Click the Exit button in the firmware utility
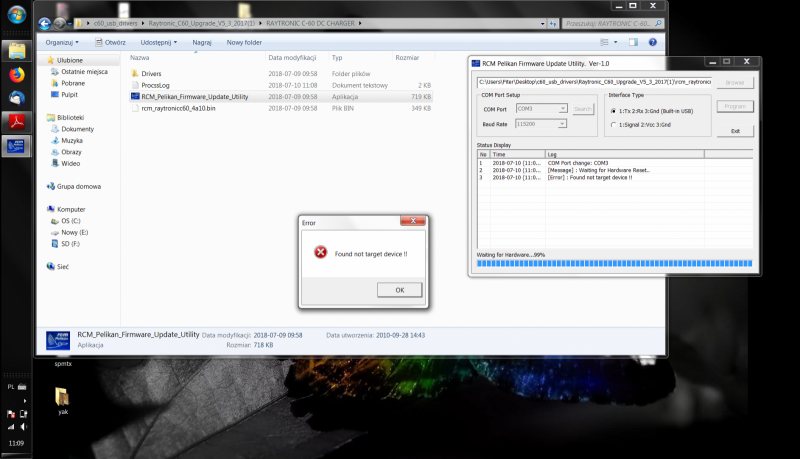The height and width of the screenshot is (459, 800). [x=735, y=131]
